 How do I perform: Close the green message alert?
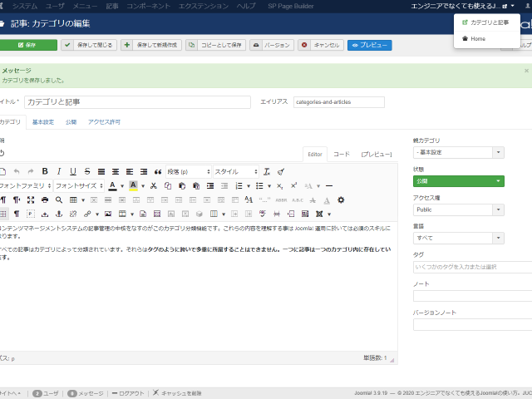click(526, 71)
